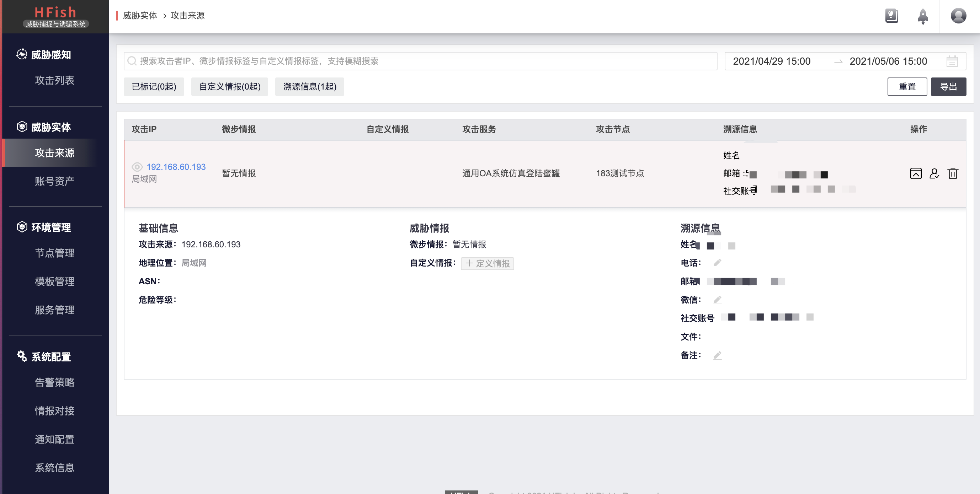Open 攻击列表 in the sidebar
Image resolution: width=980 pixels, height=494 pixels.
pos(54,80)
